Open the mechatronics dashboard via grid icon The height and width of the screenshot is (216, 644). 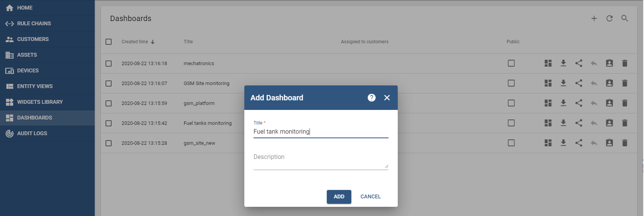pos(548,63)
